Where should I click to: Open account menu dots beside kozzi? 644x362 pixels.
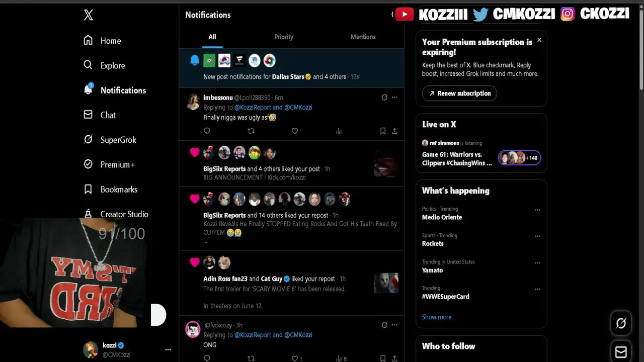coord(168,349)
